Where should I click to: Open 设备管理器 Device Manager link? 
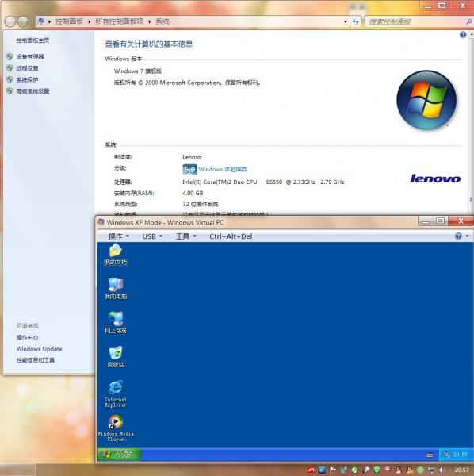[30, 57]
